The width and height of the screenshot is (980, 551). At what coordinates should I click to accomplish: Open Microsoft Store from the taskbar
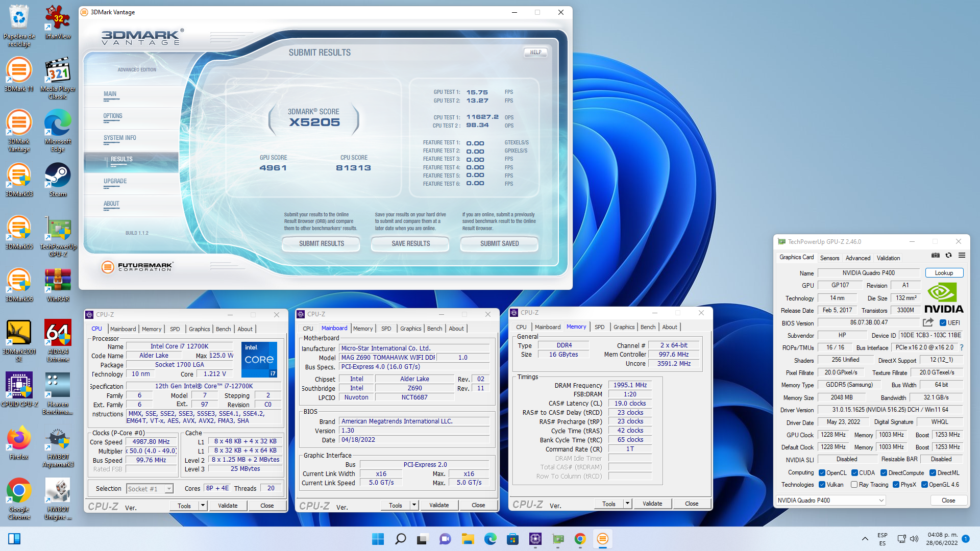point(512,539)
